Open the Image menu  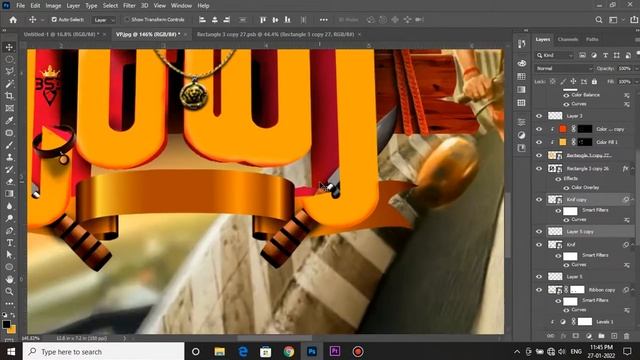point(53,6)
